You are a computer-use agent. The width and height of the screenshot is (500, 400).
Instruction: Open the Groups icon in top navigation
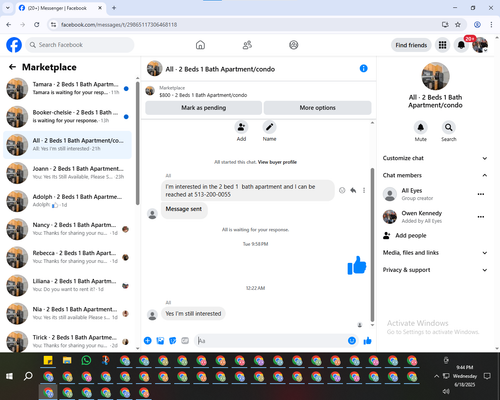pyautogui.click(x=294, y=45)
